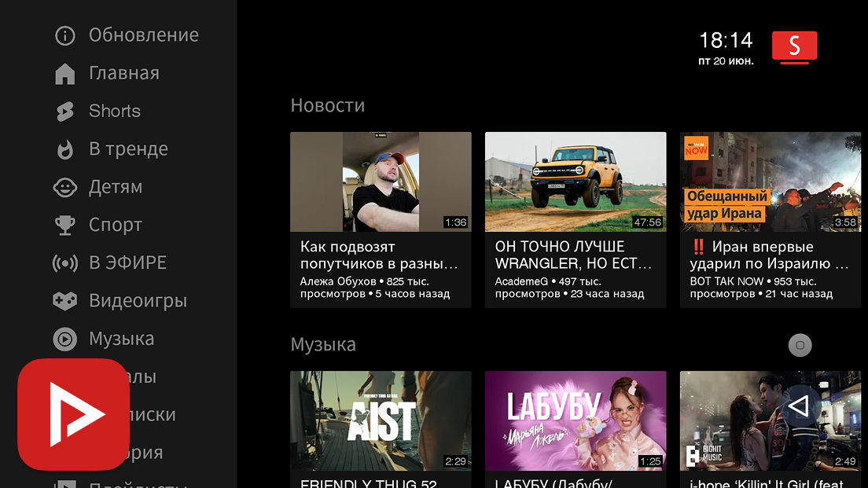Select the Спорт trophy icon
Screen dimensions: 868x488
tap(64, 226)
